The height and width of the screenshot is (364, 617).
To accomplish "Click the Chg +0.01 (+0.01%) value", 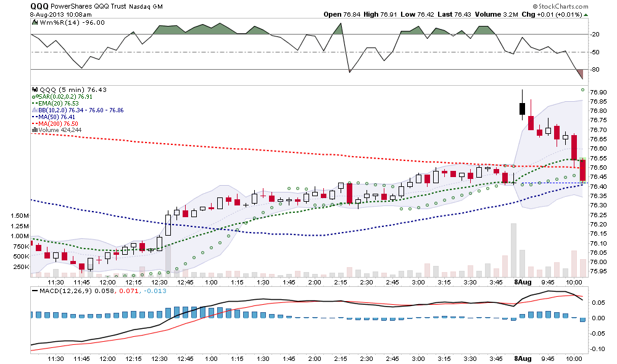I will click(552, 15).
